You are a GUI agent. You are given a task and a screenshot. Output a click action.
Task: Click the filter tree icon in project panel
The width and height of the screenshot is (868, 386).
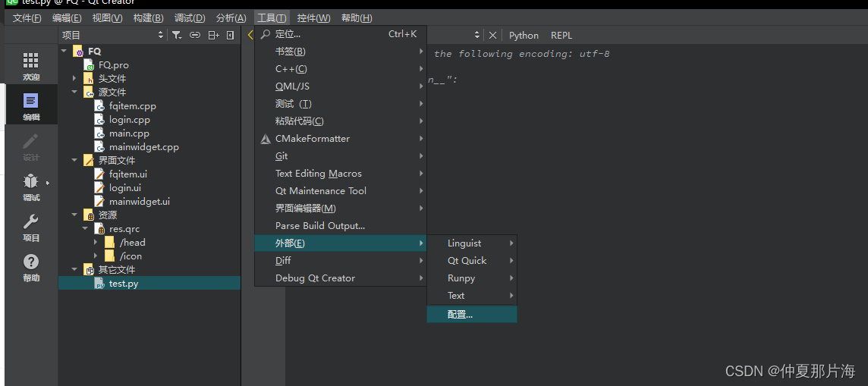(x=177, y=36)
